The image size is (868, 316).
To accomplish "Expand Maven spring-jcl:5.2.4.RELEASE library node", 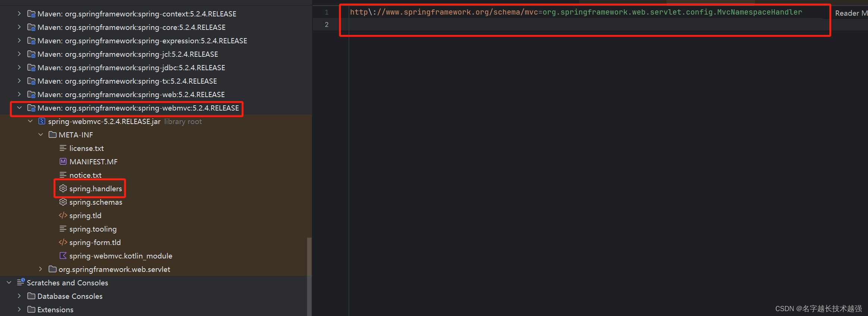I will pos(19,54).
